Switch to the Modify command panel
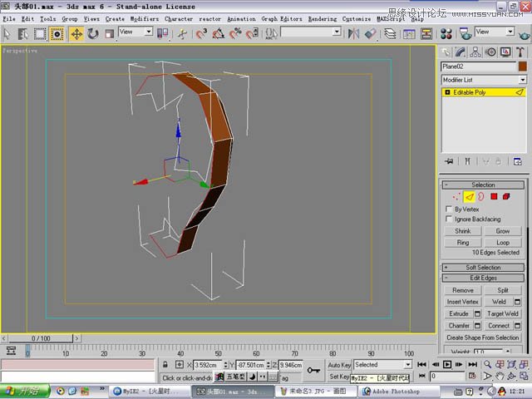 pyautogui.click(x=460, y=52)
